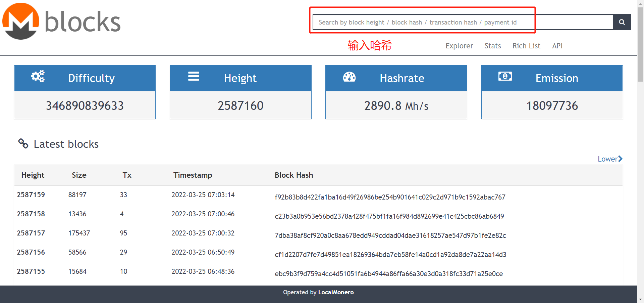The width and height of the screenshot is (644, 303).
Task: Select block height 2587157 row
Action: (x=31, y=233)
